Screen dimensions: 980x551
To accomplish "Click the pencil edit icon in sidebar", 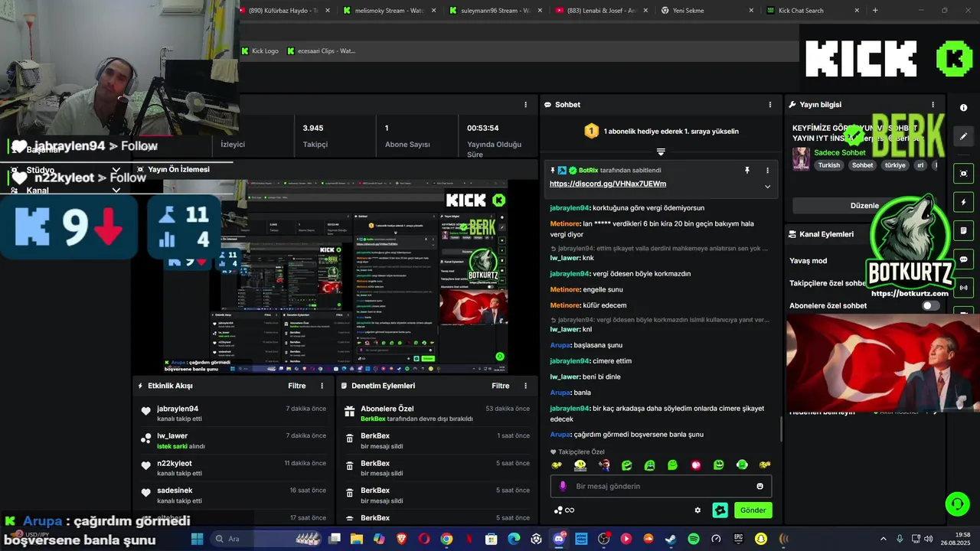I will pyautogui.click(x=963, y=136).
